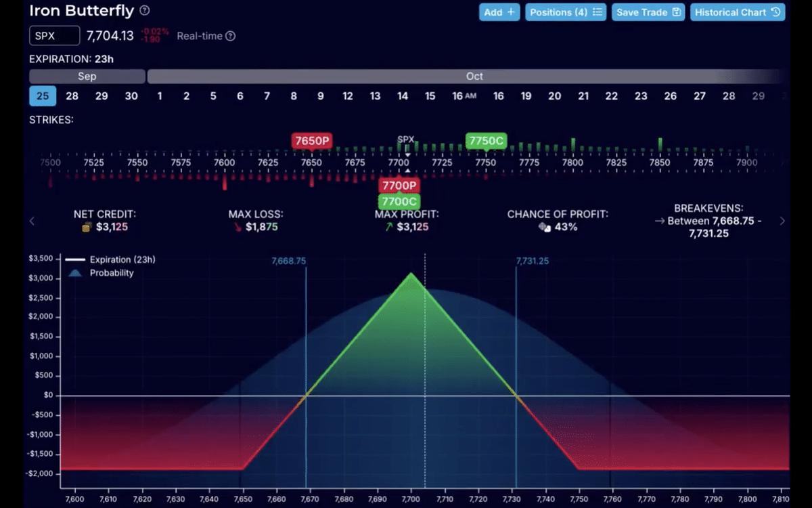Select expiration date 25
Viewport: 812px width, 508px height.
coord(43,96)
